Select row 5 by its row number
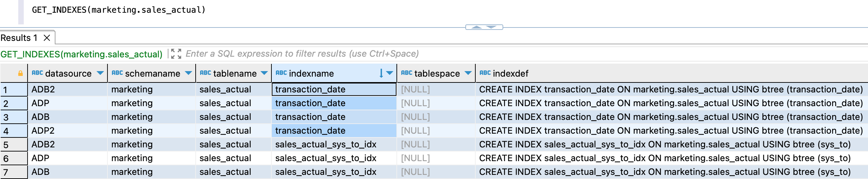 tap(13, 145)
